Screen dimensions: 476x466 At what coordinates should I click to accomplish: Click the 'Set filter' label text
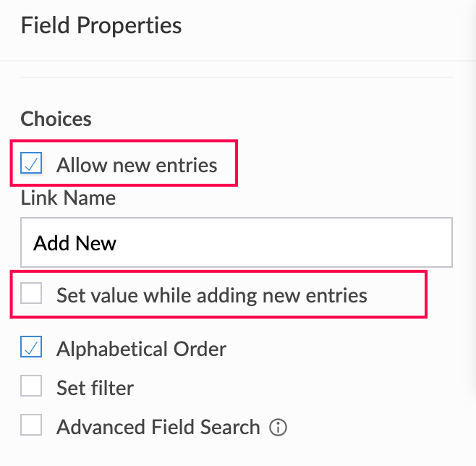(x=95, y=388)
